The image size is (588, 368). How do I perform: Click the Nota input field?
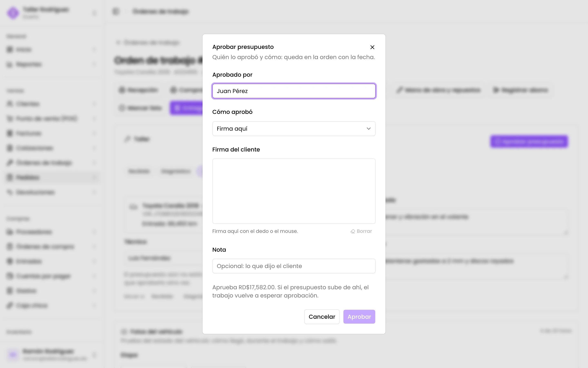pos(294,266)
